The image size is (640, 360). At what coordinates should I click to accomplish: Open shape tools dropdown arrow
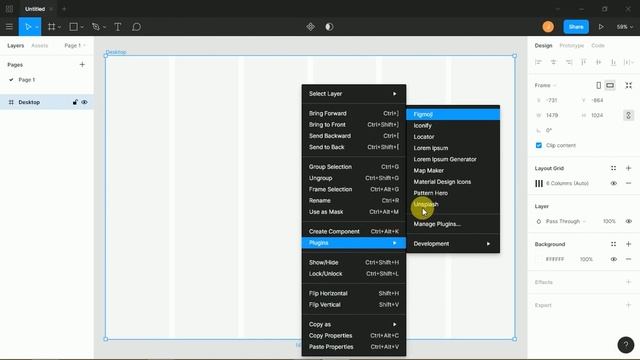pos(82,27)
